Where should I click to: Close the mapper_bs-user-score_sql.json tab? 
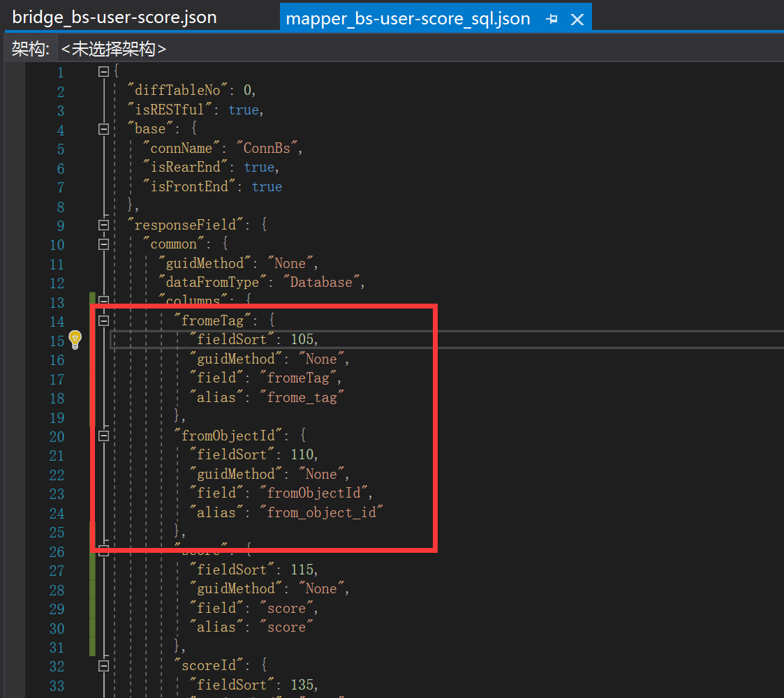tap(577, 20)
